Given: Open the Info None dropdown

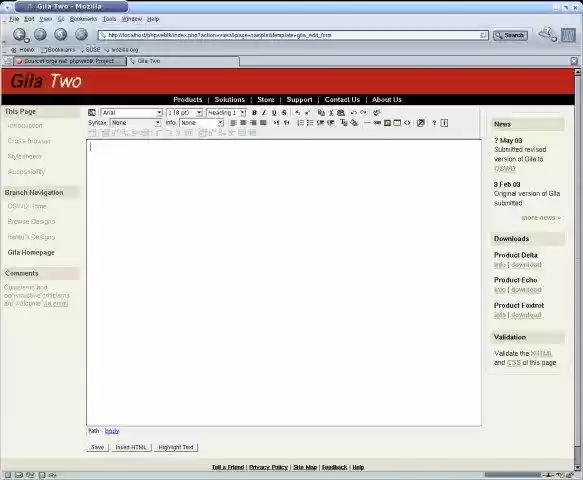Looking at the screenshot, I should pyautogui.click(x=202, y=123).
